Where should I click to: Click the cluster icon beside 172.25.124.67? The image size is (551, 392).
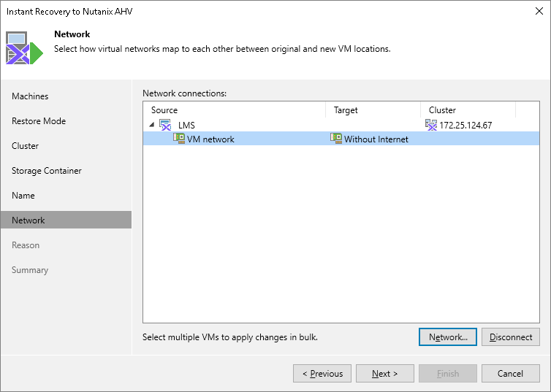click(x=431, y=125)
